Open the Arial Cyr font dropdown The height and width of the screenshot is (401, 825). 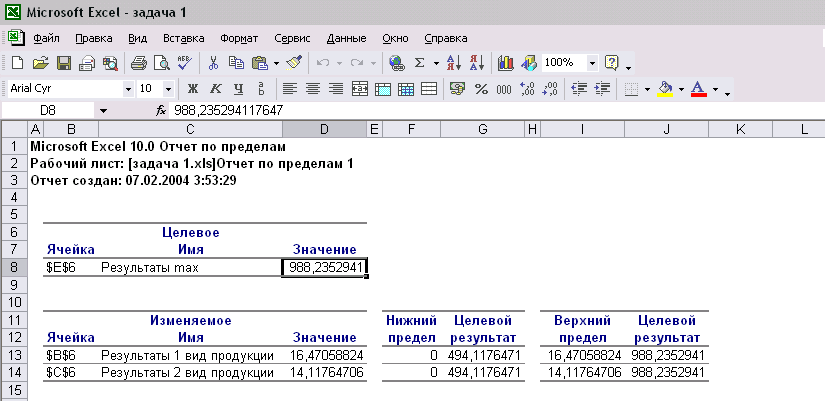[128, 89]
